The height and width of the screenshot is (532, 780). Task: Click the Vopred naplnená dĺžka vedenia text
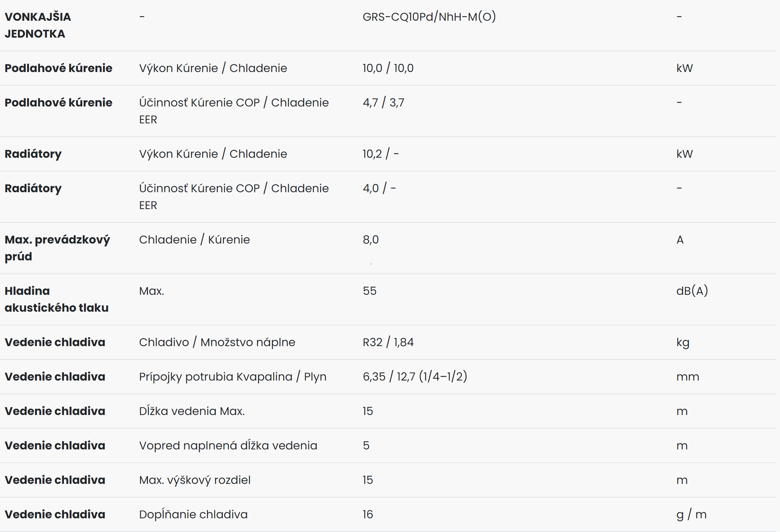click(228, 445)
